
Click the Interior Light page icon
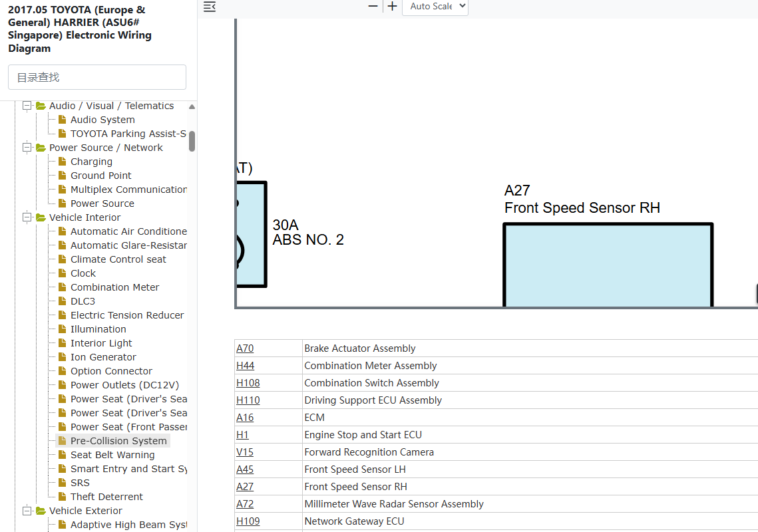[x=63, y=342]
